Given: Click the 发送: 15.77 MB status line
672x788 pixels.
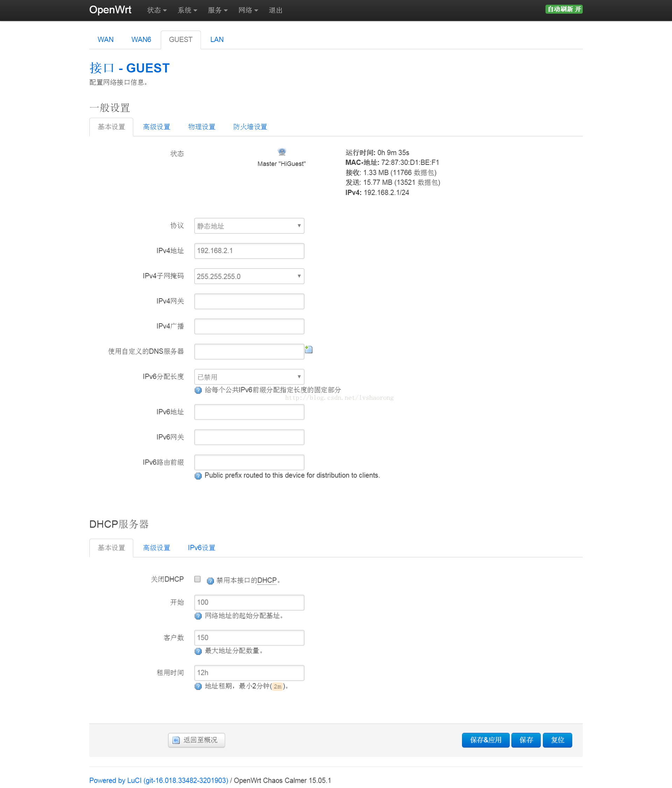Looking at the screenshot, I should (393, 182).
